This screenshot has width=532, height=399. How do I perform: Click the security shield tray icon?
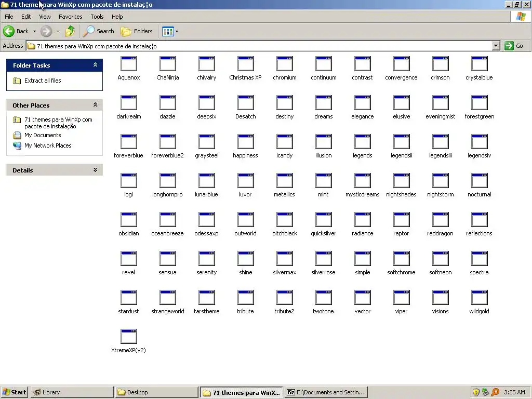pos(476,392)
